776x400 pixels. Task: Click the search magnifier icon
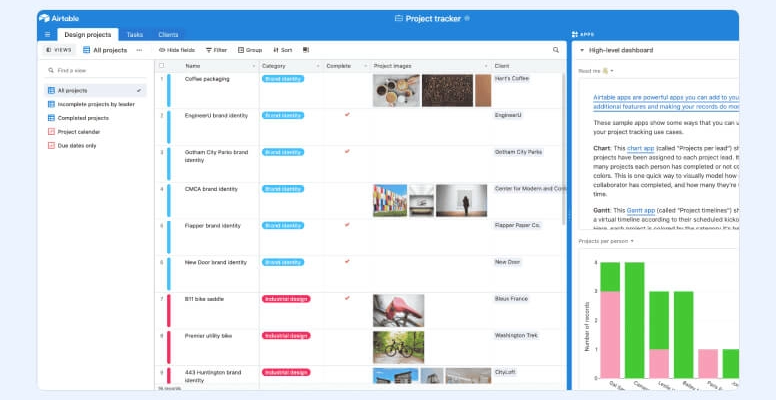point(556,49)
